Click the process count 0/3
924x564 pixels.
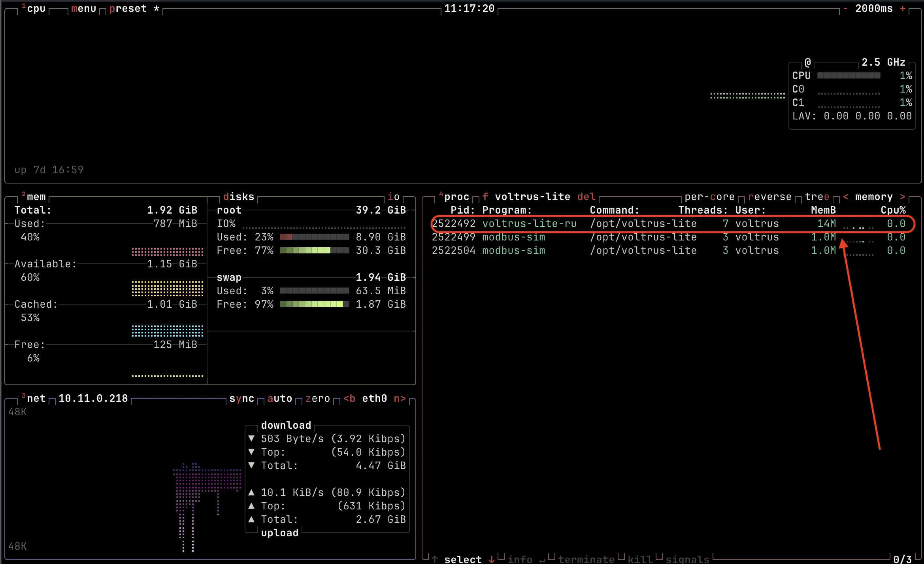pyautogui.click(x=903, y=559)
